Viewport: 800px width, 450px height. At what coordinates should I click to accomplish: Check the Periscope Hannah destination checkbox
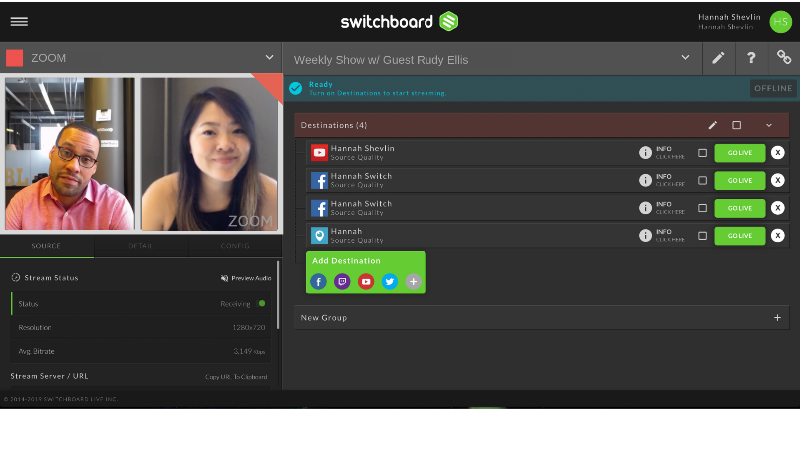(703, 236)
